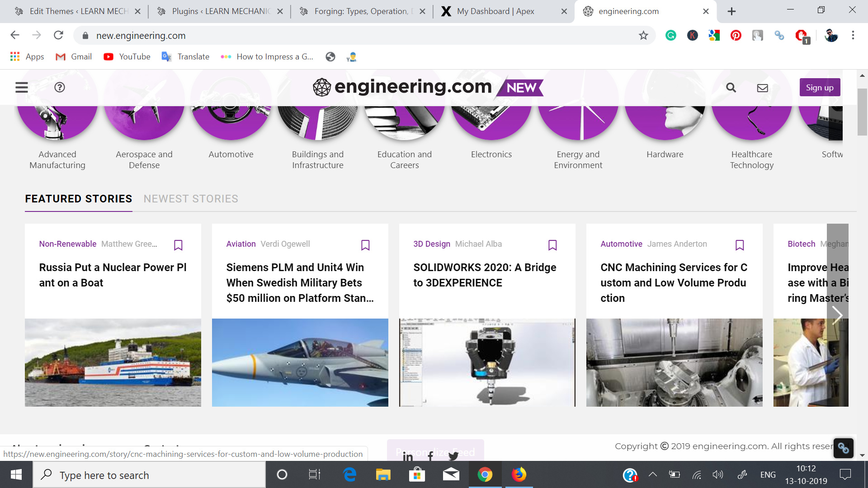868x488 pixels.
Task: Click the help question mark icon
Action: (60, 87)
